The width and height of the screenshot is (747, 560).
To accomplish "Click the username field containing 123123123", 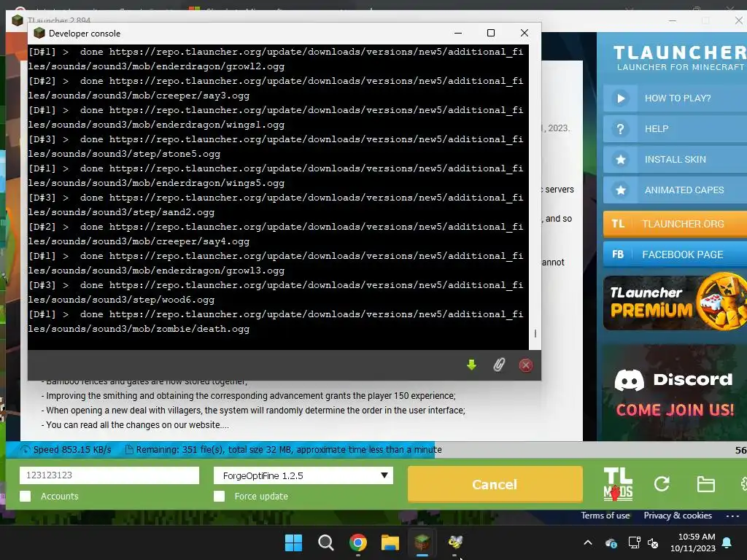I will 109,475.
